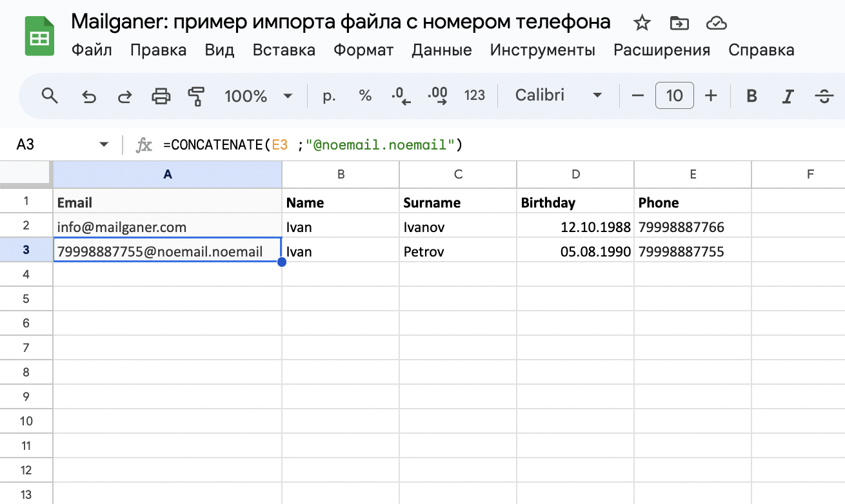Select the phone cell 79998887766
Image resolution: width=845 pixels, height=504 pixels.
coord(693,226)
